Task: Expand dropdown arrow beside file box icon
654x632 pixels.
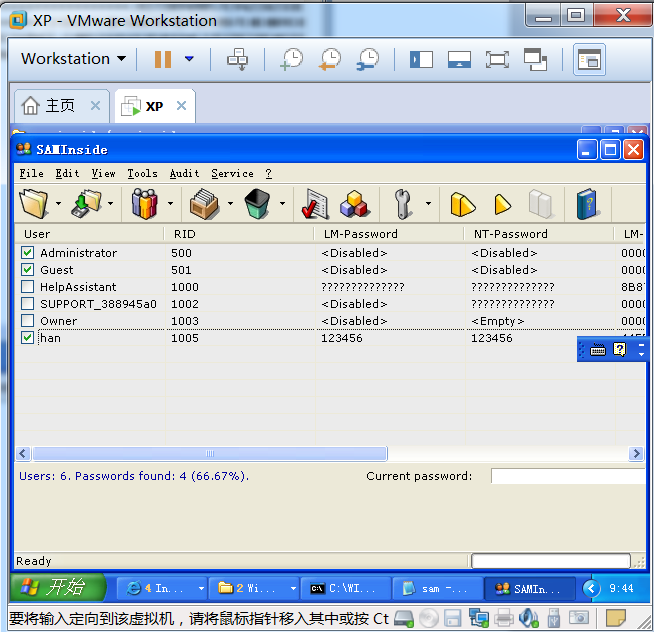Action: tap(230, 204)
